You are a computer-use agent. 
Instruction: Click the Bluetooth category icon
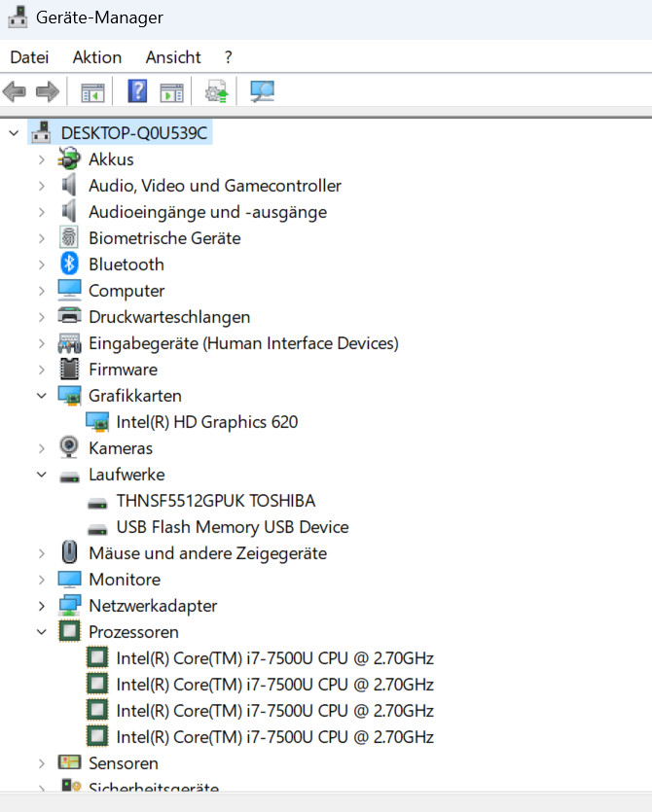coord(69,265)
